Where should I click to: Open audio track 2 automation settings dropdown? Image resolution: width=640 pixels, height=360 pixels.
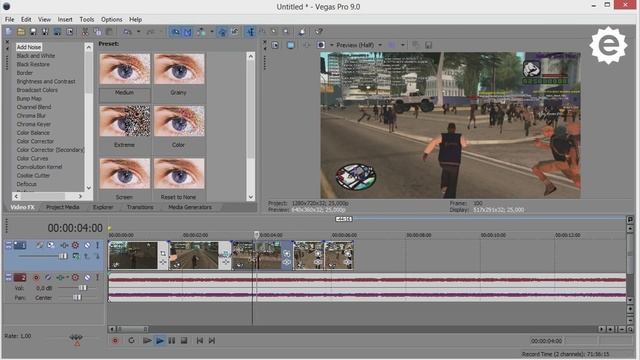tap(67, 278)
